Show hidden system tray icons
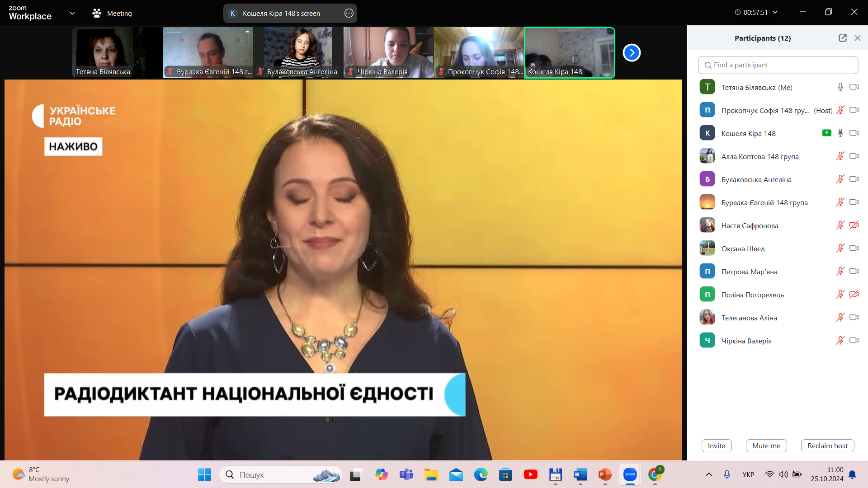This screenshot has height=488, width=868. click(708, 474)
